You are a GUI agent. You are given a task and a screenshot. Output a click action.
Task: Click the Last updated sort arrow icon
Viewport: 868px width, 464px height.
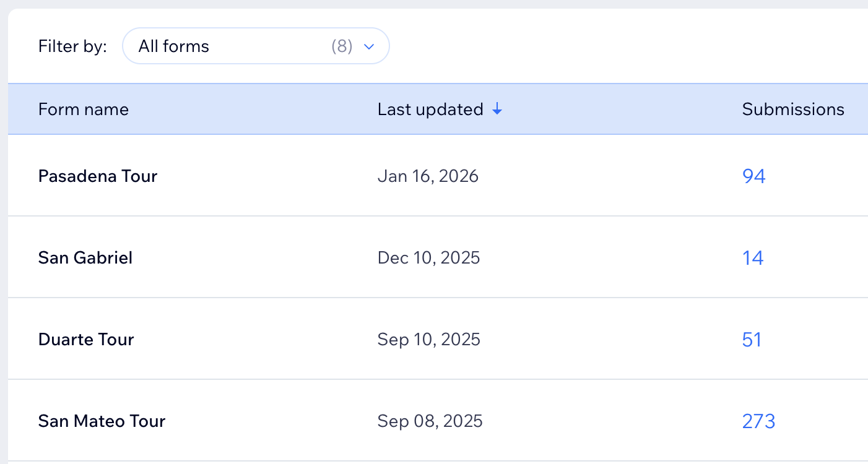[x=497, y=110]
